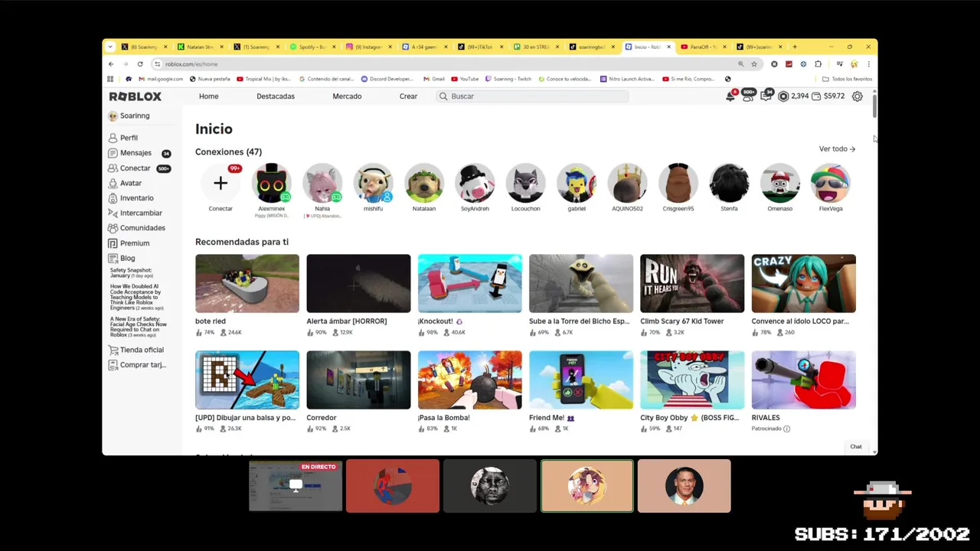Select the Perfil sidebar icon
Screen dimensions: 980x551
point(113,138)
